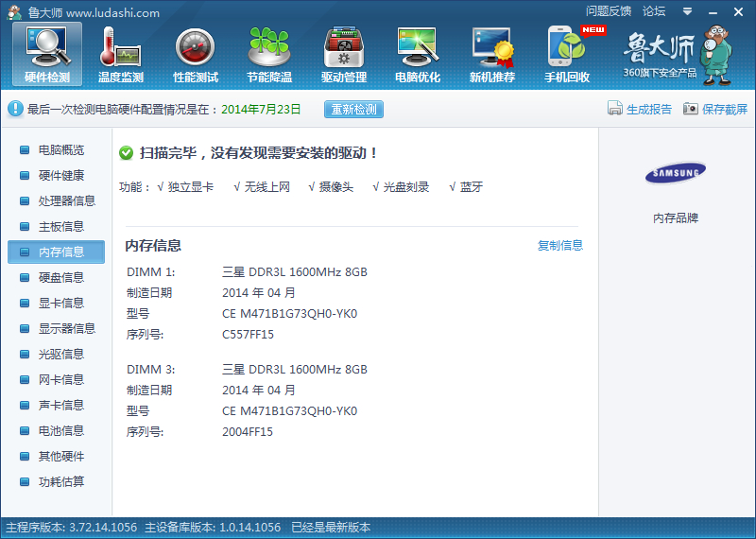Open 手机回收 phone recycling
The height and width of the screenshot is (539, 756).
coord(567,55)
